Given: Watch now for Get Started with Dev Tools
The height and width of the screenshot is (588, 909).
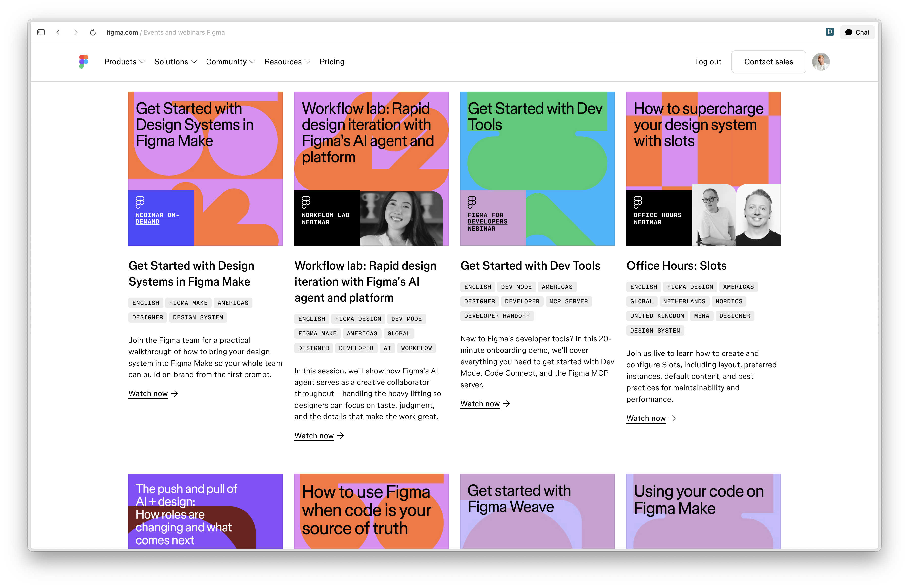Looking at the screenshot, I should (x=480, y=404).
